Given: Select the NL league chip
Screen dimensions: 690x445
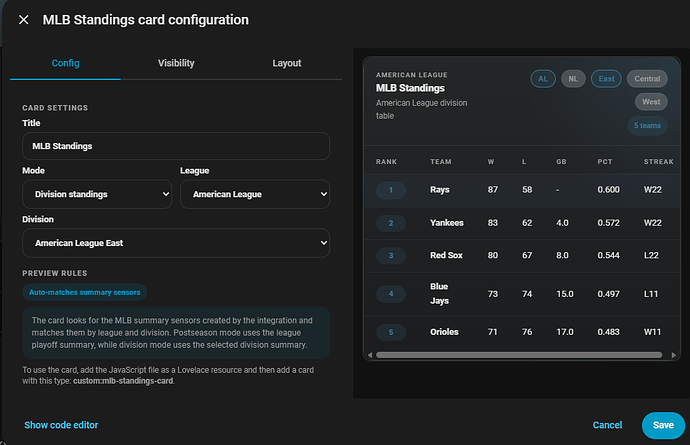Looking at the screenshot, I should click(x=573, y=79).
